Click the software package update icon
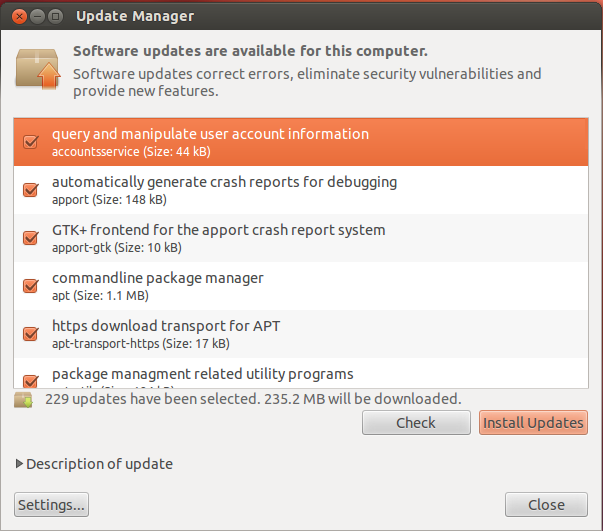The height and width of the screenshot is (531, 603). click(x=38, y=69)
